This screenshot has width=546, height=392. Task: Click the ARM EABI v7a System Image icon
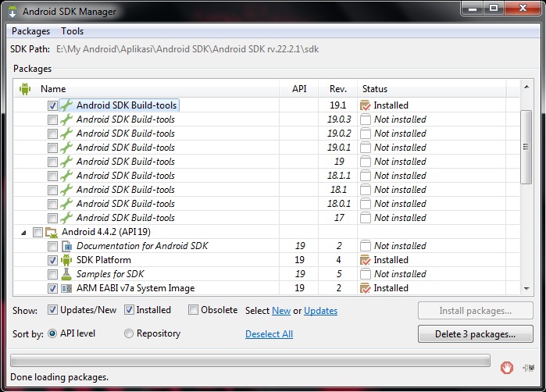[66, 288]
